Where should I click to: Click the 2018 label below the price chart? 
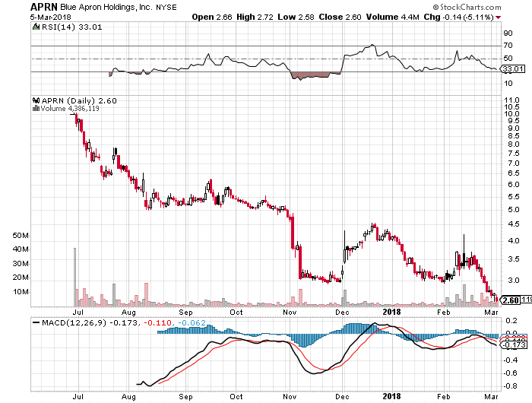coord(392,312)
